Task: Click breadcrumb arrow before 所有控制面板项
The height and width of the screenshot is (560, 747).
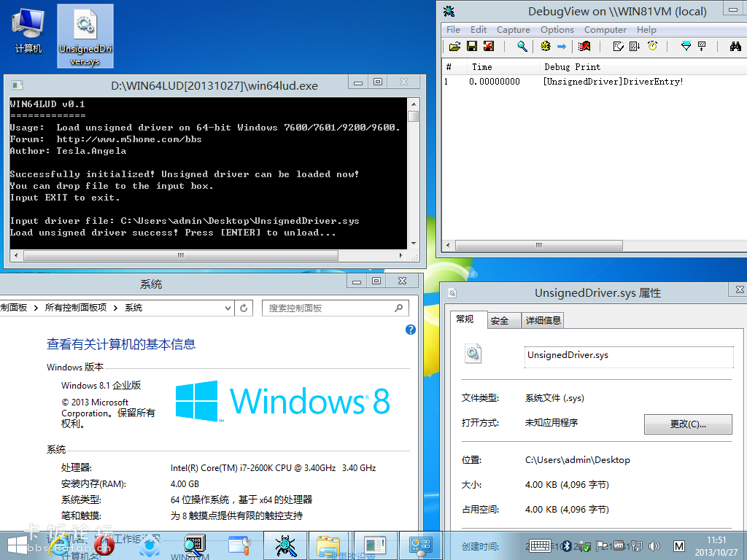Action: [36, 308]
